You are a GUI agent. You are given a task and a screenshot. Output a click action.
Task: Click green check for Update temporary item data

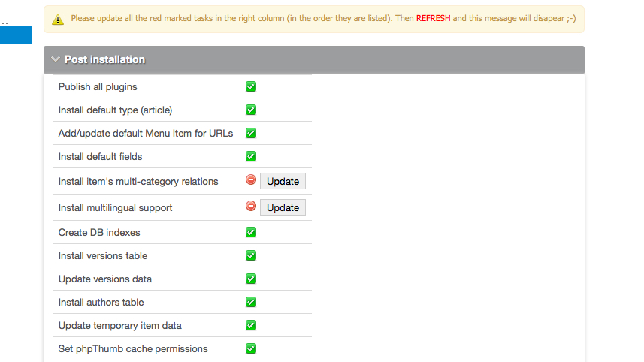(x=251, y=325)
